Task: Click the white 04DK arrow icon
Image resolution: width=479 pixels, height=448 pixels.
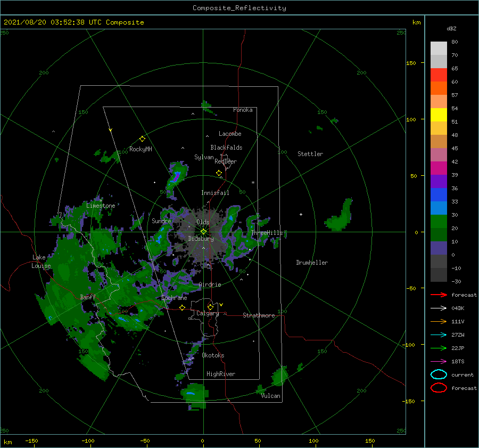Action: (x=439, y=308)
